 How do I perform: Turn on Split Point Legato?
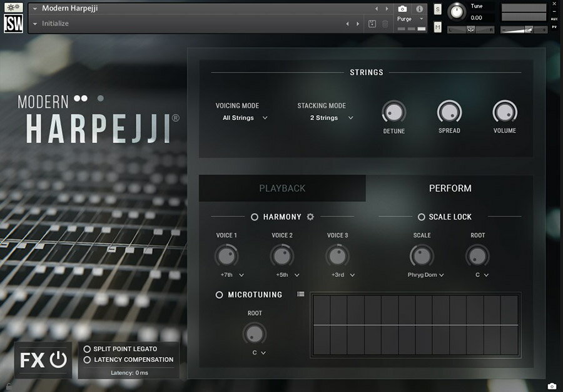[x=87, y=349]
